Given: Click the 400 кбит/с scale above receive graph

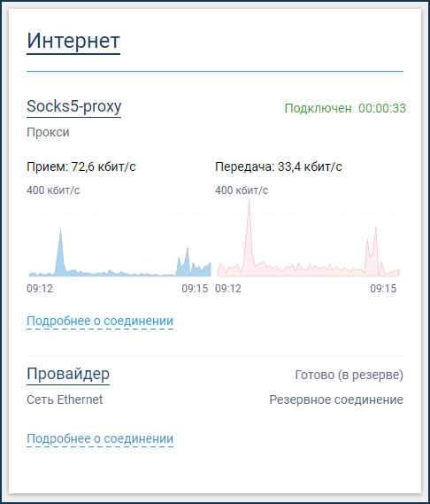Looking at the screenshot, I should tap(53, 190).
